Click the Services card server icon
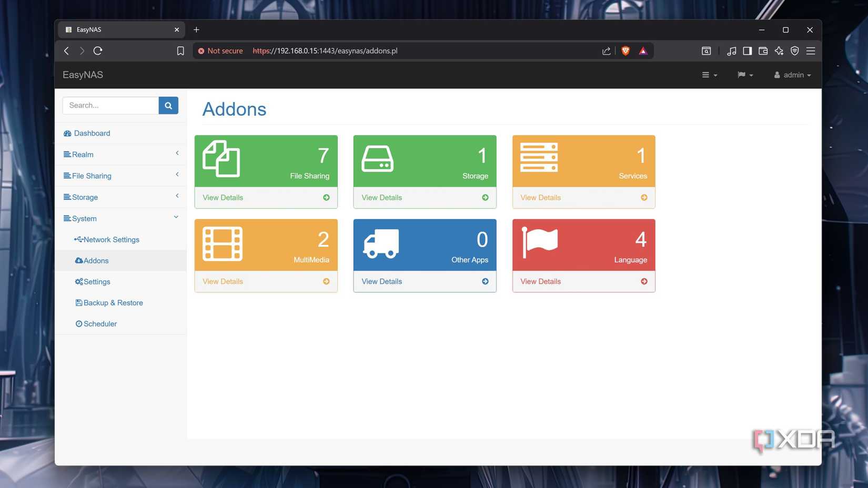 [539, 157]
